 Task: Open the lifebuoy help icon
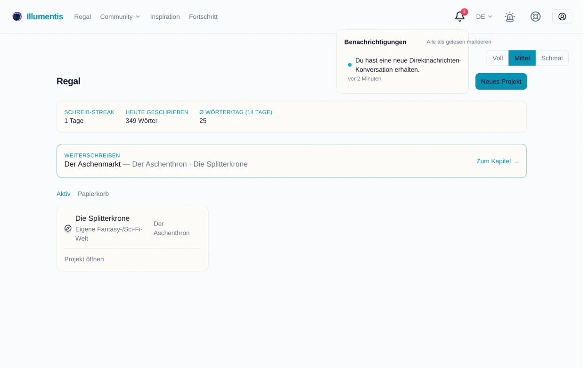[x=535, y=17]
